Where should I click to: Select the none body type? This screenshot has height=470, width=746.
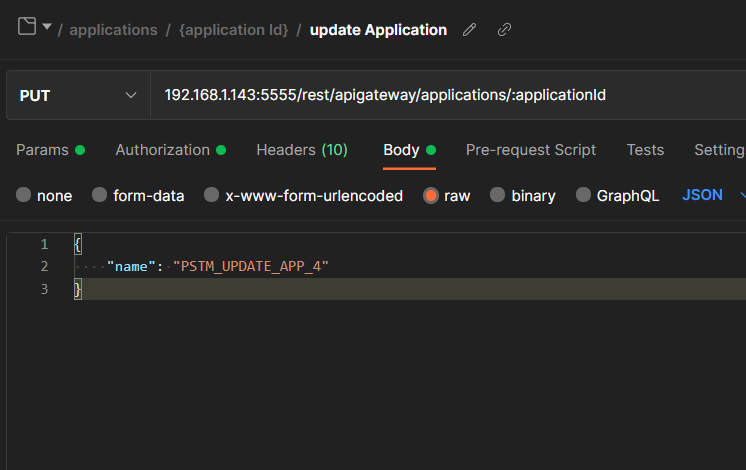[24, 196]
